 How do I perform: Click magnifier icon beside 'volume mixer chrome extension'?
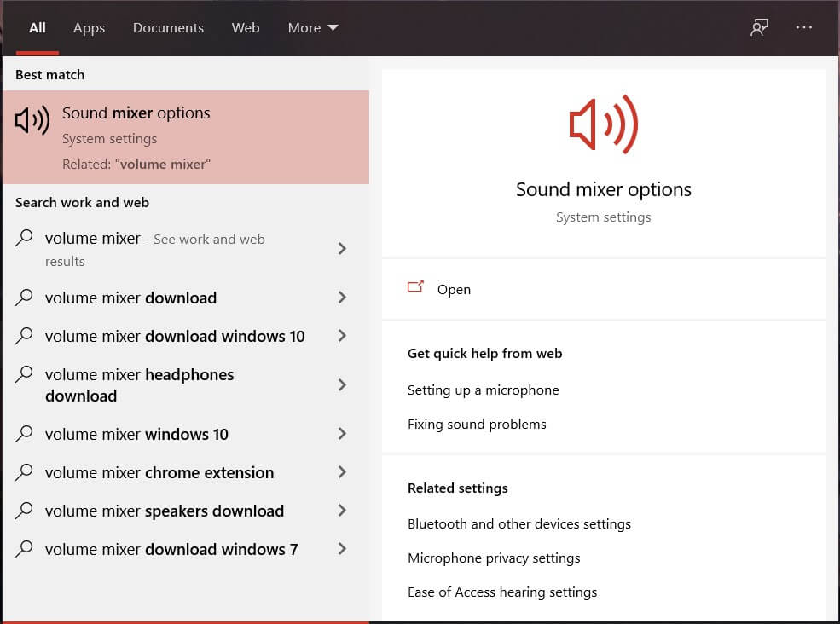click(24, 472)
